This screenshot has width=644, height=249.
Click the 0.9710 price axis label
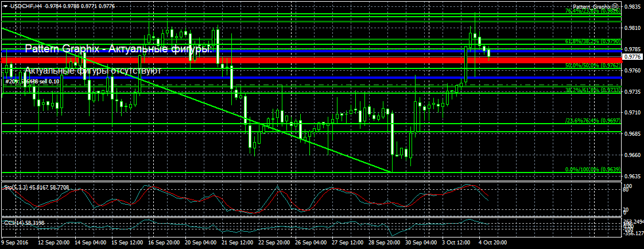(633, 112)
